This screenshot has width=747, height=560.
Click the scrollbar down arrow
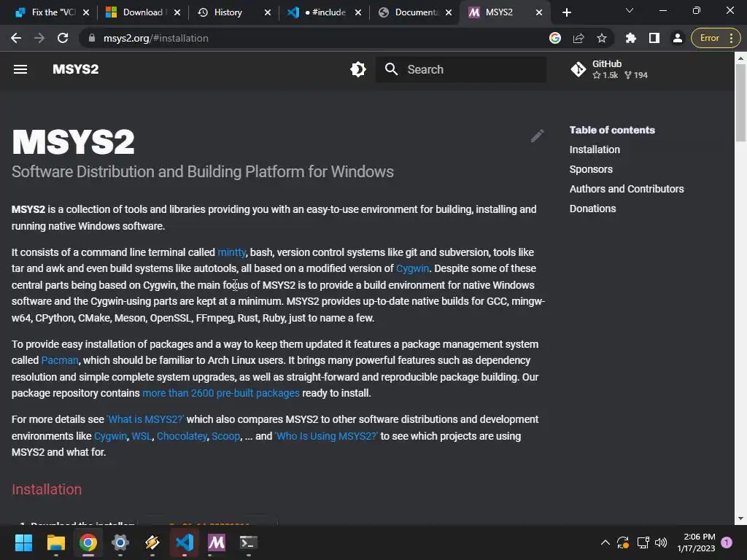(x=740, y=518)
